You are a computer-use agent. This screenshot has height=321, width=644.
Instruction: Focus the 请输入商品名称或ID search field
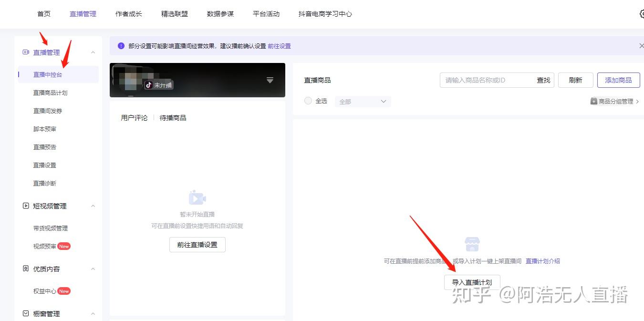(x=487, y=80)
